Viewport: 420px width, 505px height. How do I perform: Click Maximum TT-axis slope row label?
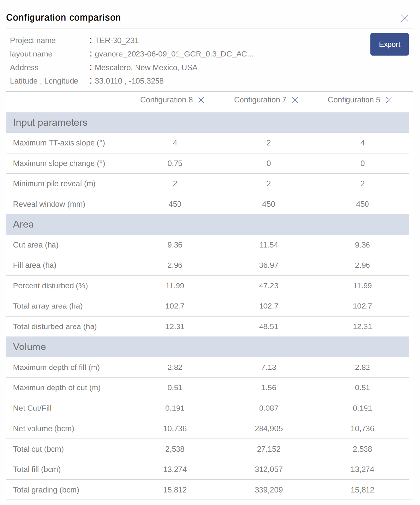[x=60, y=143]
